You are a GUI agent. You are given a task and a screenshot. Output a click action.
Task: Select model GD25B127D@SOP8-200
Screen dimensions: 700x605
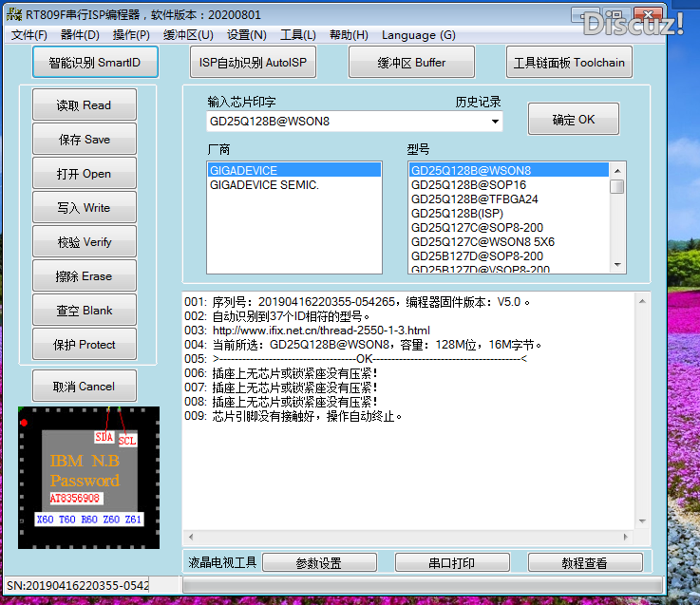[508, 255]
